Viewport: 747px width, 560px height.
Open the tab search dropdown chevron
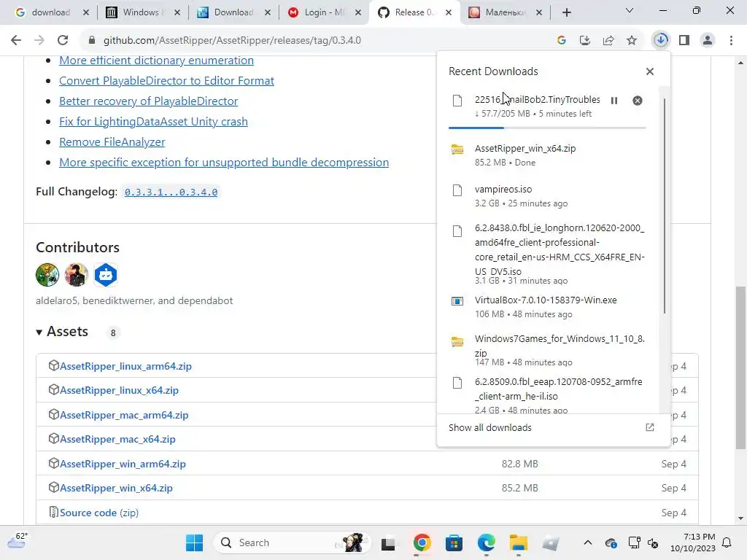pos(630,10)
